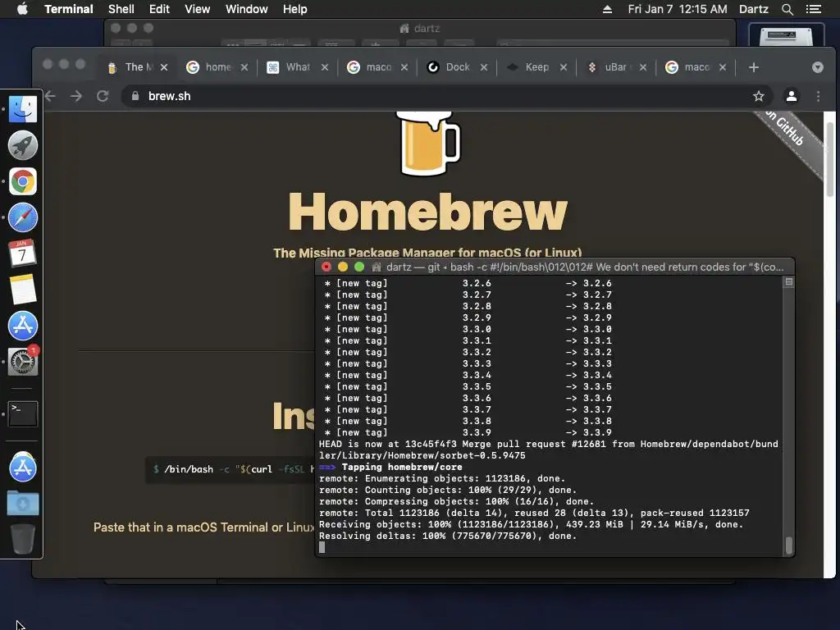This screenshot has width=840, height=630.
Task: Click the install command code block
Action: pyautogui.click(x=231, y=469)
